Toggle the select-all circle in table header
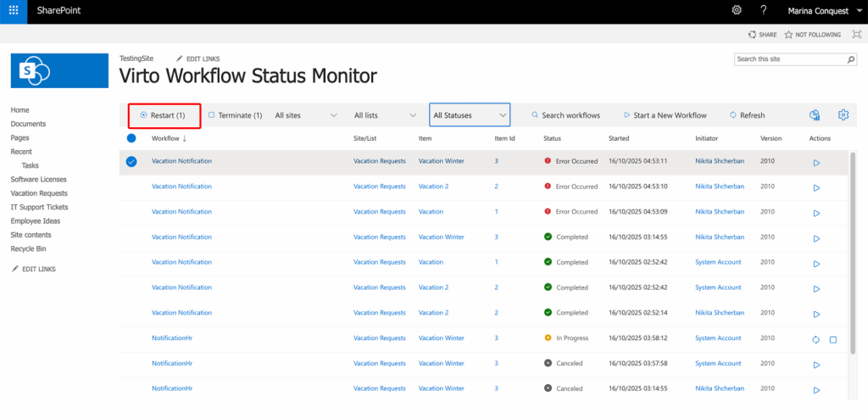868x418 pixels. pos(131,138)
